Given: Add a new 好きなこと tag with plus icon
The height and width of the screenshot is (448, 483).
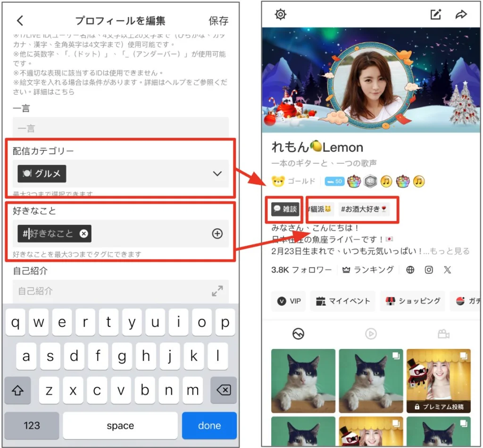Looking at the screenshot, I should [x=217, y=234].
